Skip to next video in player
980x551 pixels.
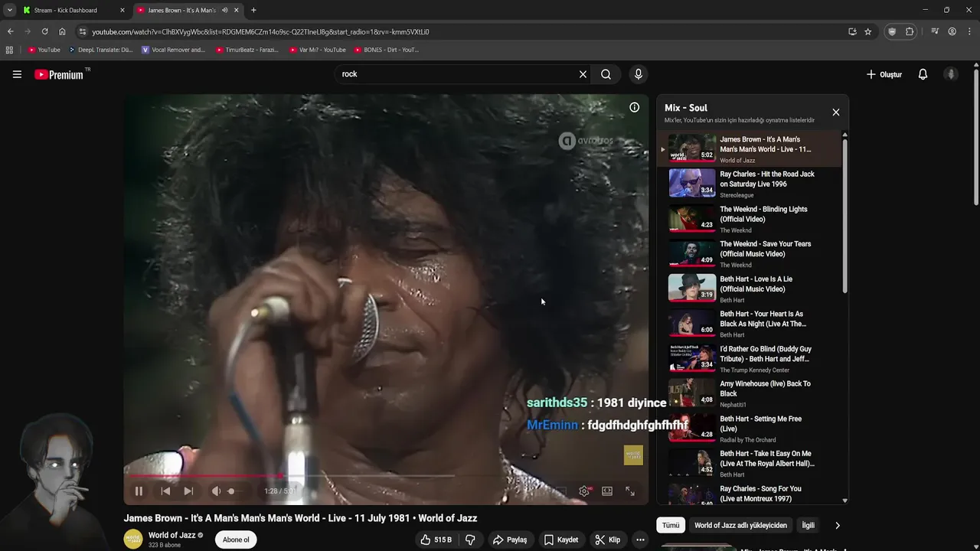(x=188, y=491)
